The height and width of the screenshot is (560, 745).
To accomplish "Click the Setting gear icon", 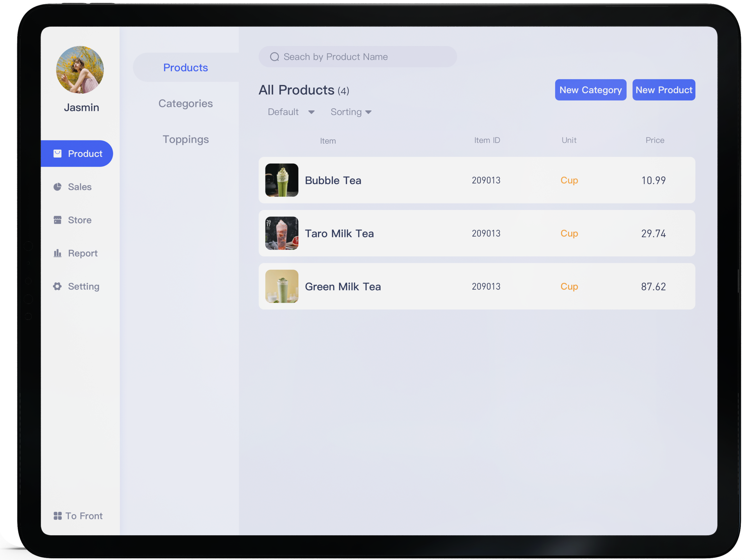I will click(x=58, y=286).
